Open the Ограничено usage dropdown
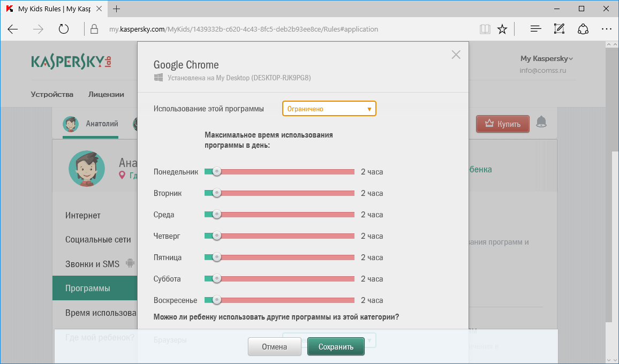Viewport: 619px width, 364px height. (x=329, y=108)
